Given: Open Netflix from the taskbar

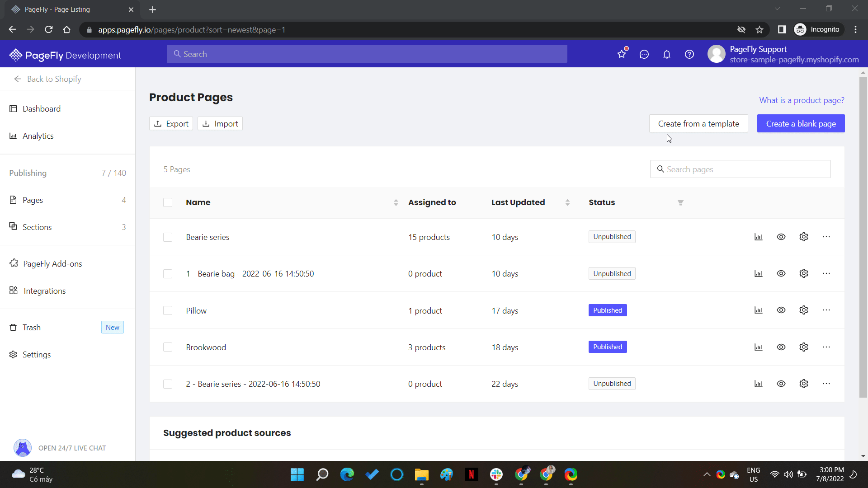Looking at the screenshot, I should coord(471,474).
